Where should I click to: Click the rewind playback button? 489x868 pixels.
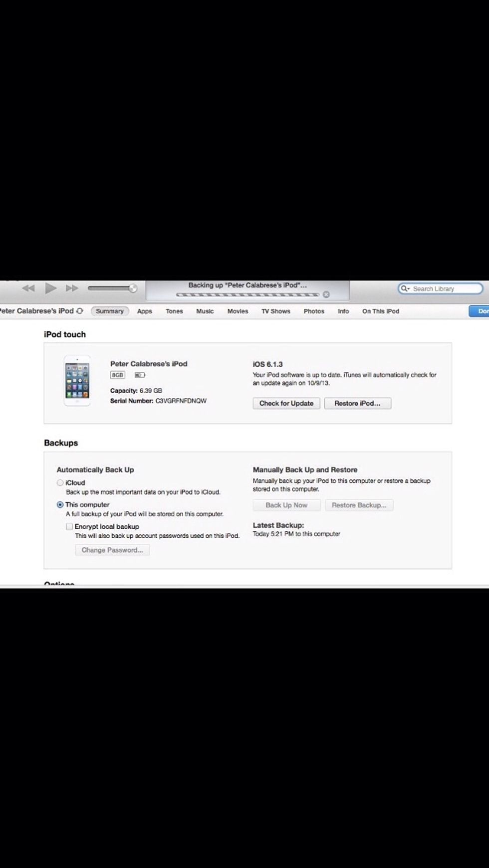(28, 288)
